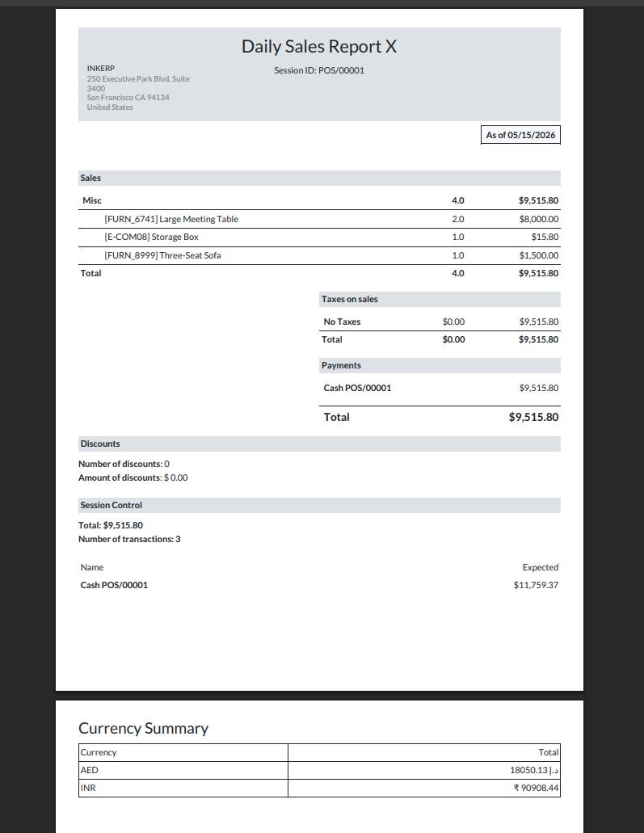This screenshot has height=833, width=644.
Task: Click the Session Control header
Action: coord(319,505)
